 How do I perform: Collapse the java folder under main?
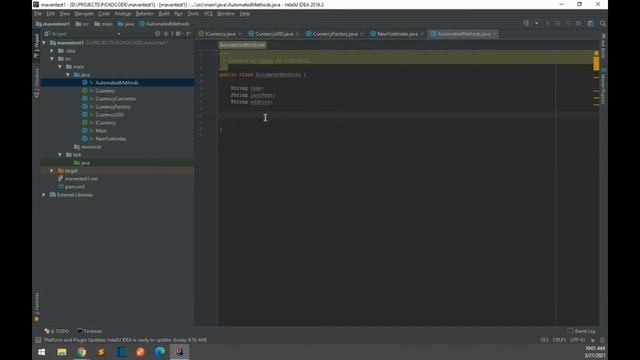(x=68, y=75)
